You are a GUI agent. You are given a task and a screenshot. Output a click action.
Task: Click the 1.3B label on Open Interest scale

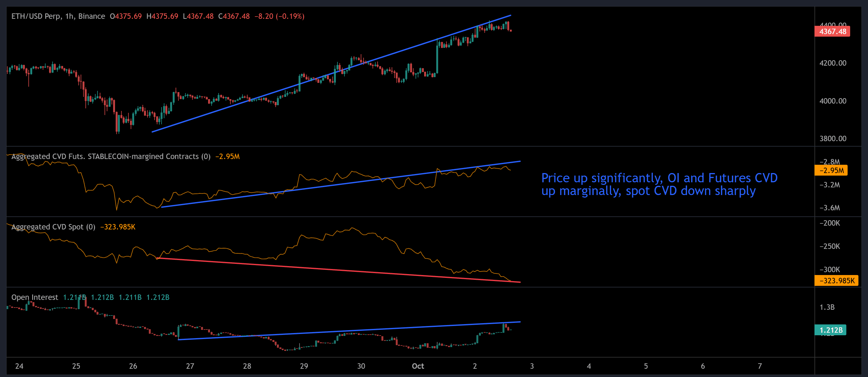click(x=827, y=307)
